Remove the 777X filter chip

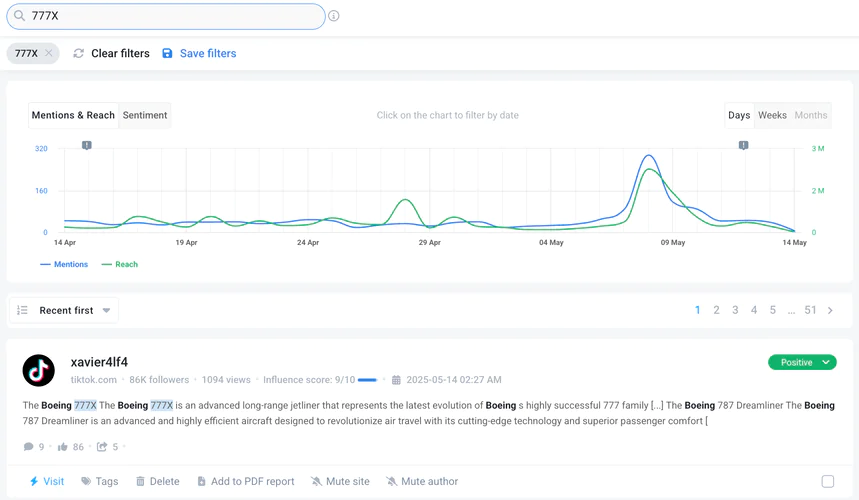[x=49, y=53]
